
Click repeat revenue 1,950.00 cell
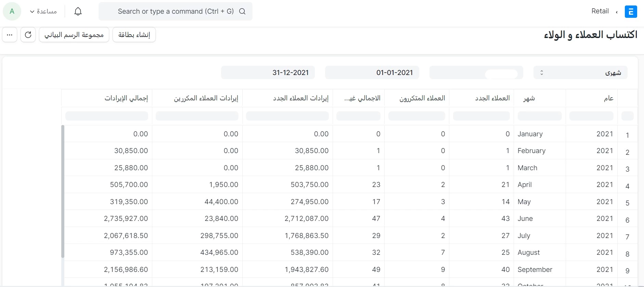(197, 185)
